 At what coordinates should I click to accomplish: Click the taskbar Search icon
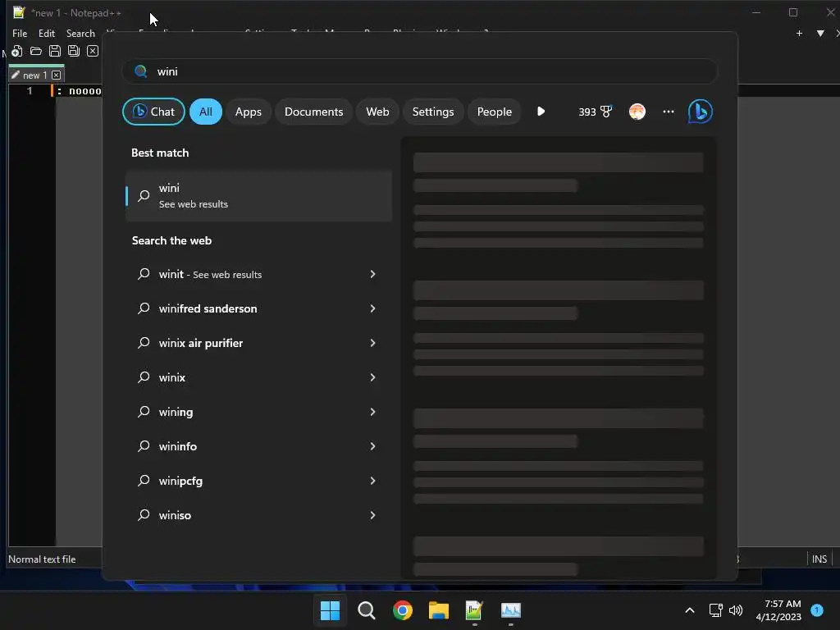(367, 610)
